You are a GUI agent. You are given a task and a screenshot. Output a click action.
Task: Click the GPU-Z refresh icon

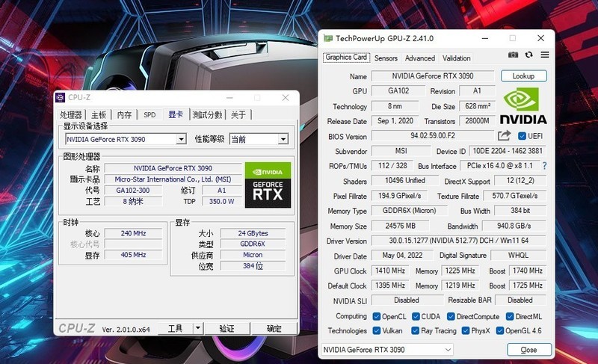click(x=529, y=55)
